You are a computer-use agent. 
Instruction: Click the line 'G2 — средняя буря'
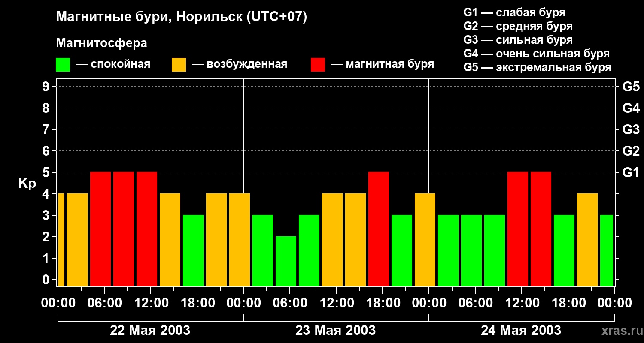(518, 26)
